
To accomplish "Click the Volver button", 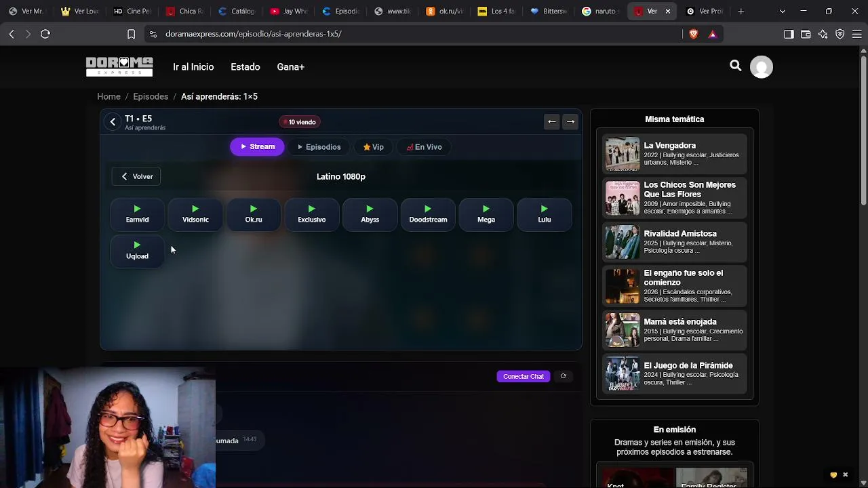I will tap(137, 176).
